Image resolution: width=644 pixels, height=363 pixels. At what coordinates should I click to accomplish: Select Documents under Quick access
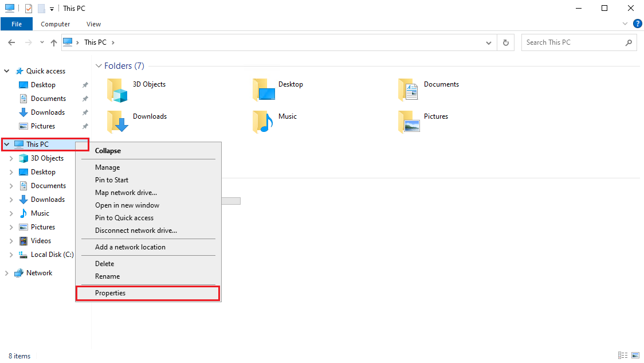(x=49, y=99)
